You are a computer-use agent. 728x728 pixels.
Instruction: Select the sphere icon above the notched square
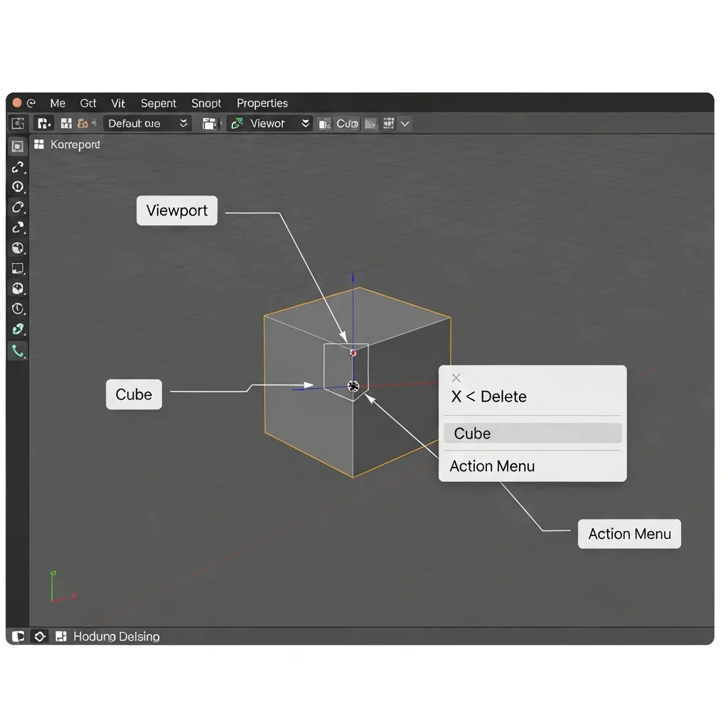click(18, 248)
